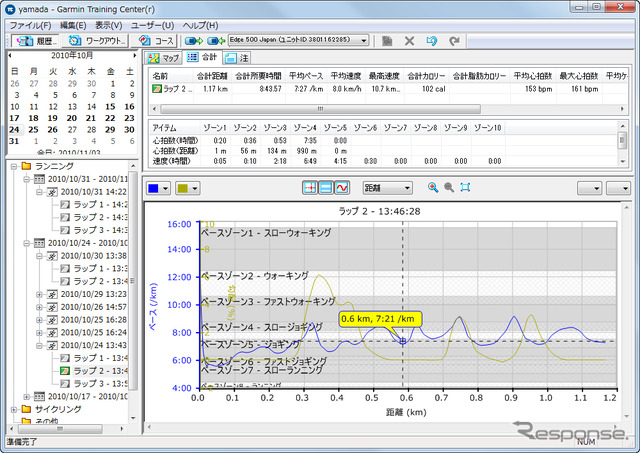Screen dimensions: 640x453
Task: Click the 平均ペース column header
Action: (306, 76)
